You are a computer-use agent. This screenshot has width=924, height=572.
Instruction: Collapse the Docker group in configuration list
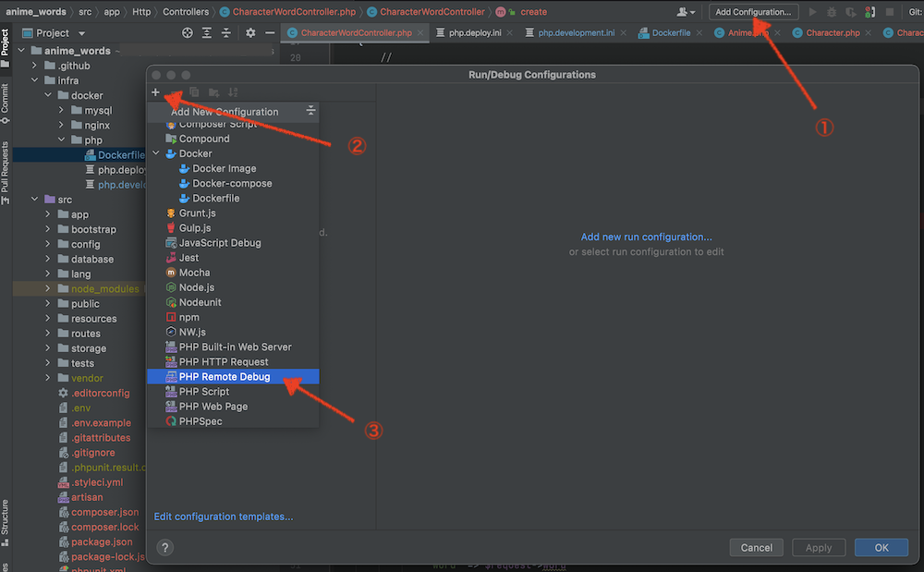(156, 153)
